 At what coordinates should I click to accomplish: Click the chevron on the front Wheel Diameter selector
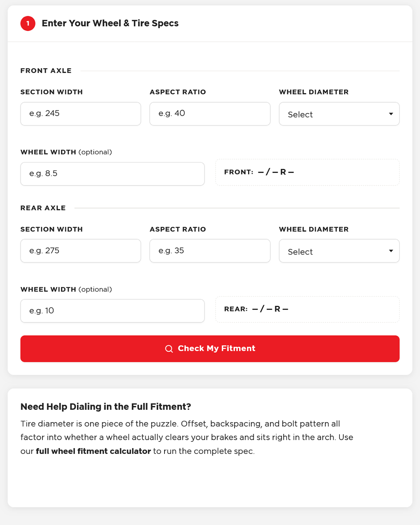tap(391, 114)
